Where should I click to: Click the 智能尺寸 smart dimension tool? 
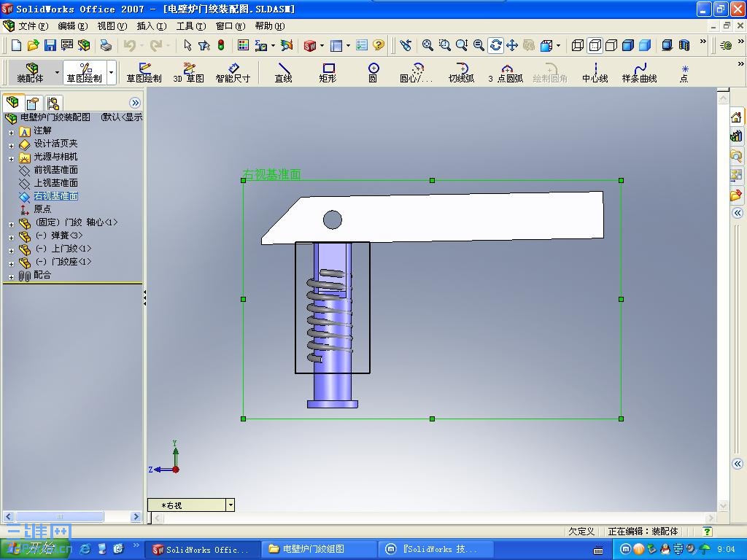[233, 73]
